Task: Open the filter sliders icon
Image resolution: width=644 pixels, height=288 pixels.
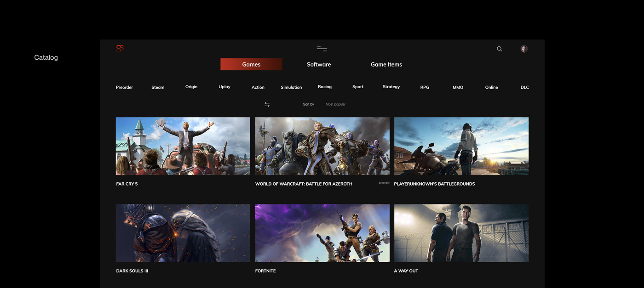Action: [267, 104]
